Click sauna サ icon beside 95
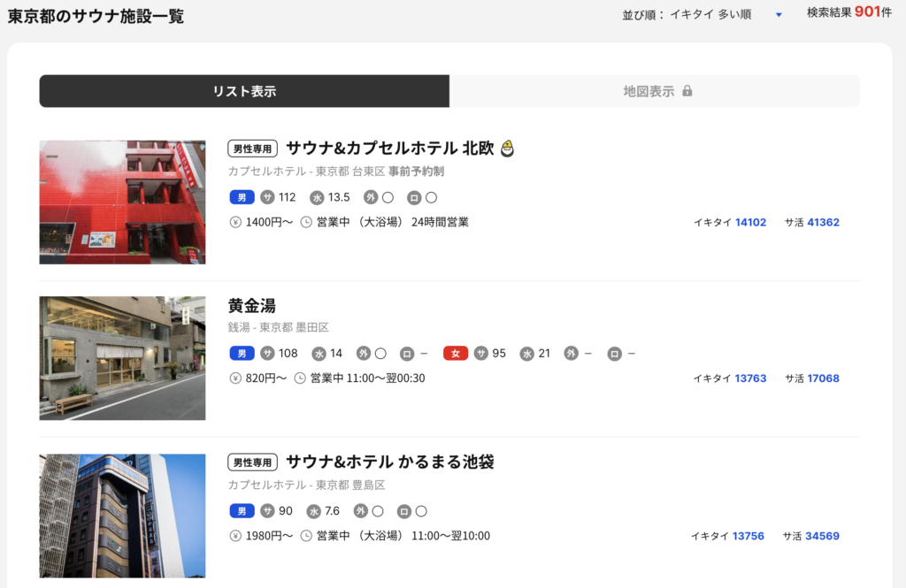906x588 pixels. pyautogui.click(x=480, y=354)
